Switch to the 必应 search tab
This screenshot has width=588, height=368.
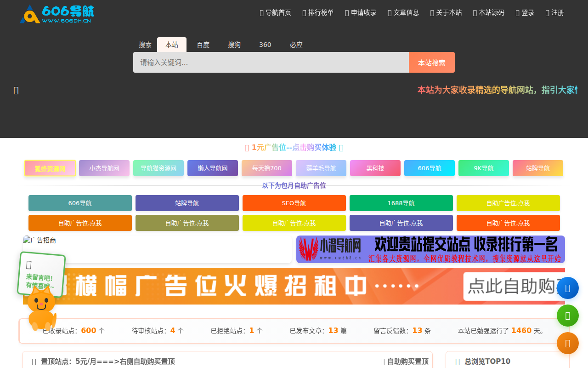(x=296, y=45)
